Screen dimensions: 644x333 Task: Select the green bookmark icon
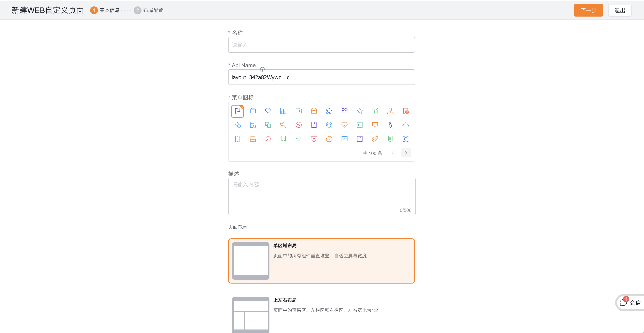point(283,139)
